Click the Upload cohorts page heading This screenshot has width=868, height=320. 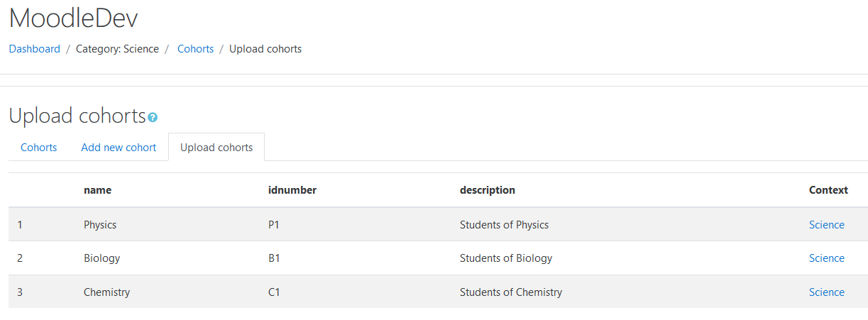[x=77, y=116]
